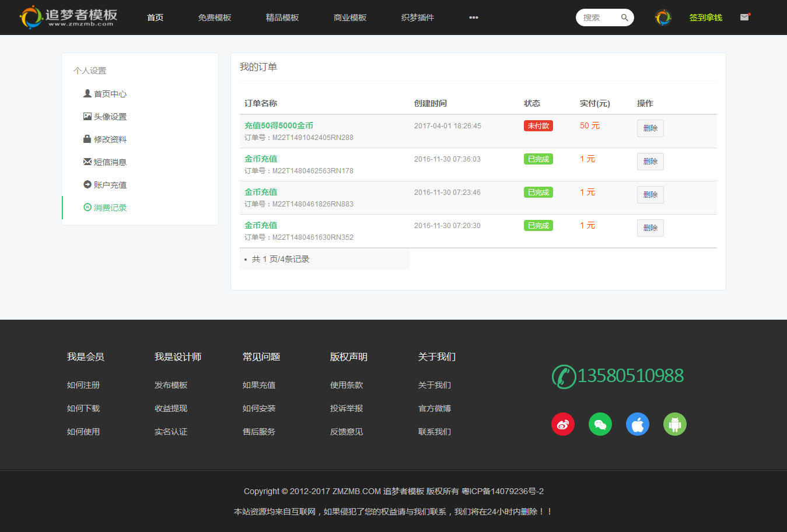Switch to 织梦插件 navigation tab
The image size is (787, 532).
(418, 17)
